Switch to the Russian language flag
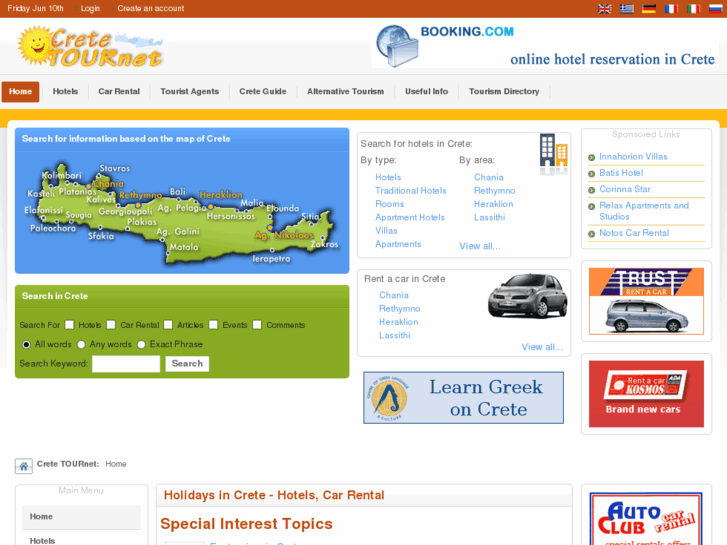This screenshot has width=727, height=545. click(x=715, y=8)
